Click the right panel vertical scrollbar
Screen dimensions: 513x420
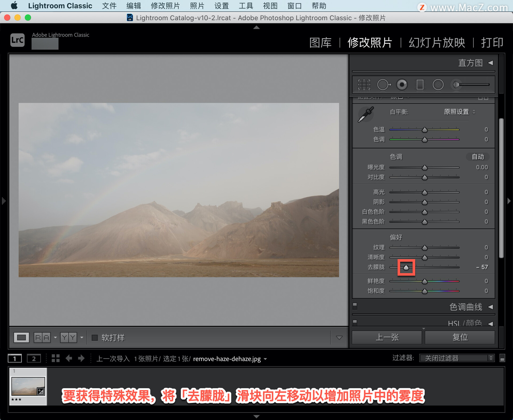502,188
